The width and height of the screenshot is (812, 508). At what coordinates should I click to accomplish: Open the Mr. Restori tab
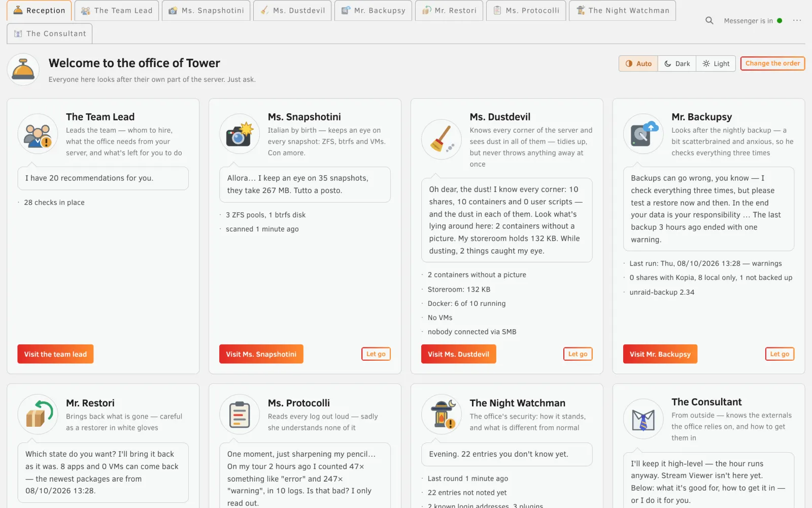[449, 11]
